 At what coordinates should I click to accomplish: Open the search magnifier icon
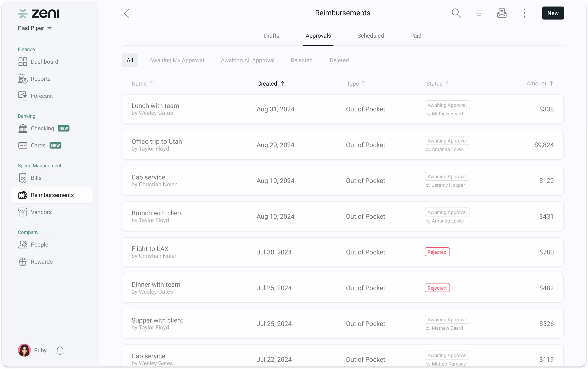[x=456, y=13]
